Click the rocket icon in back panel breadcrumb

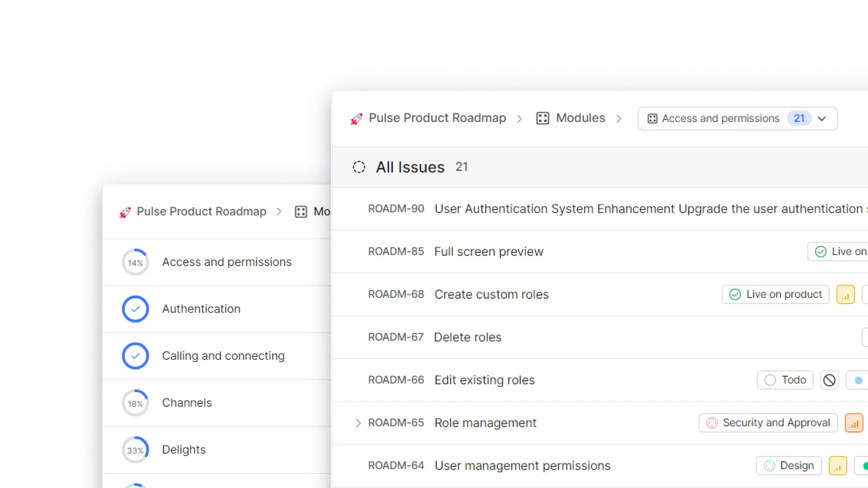(125, 212)
